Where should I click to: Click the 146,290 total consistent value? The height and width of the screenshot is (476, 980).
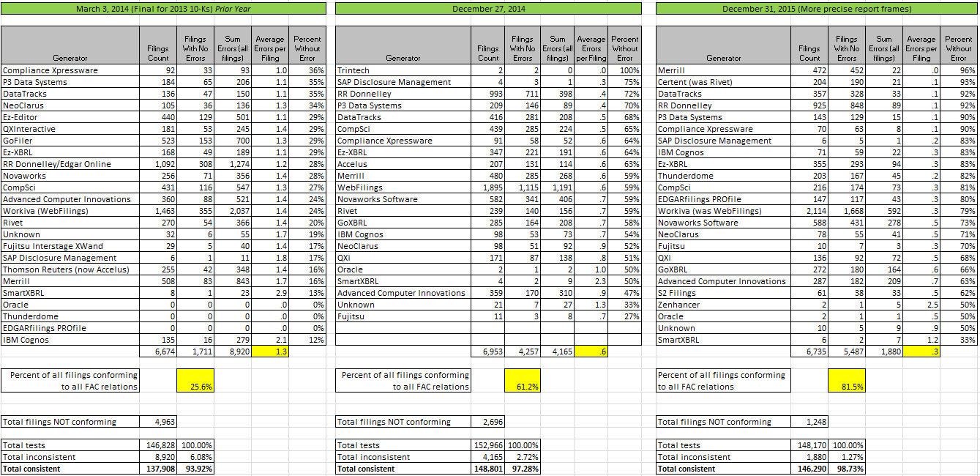pos(810,469)
